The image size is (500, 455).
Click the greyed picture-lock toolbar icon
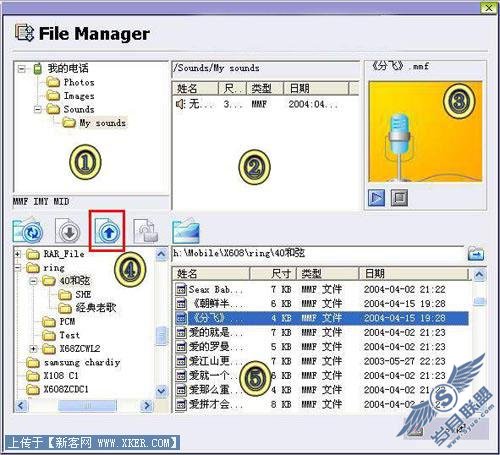pyautogui.click(x=146, y=231)
